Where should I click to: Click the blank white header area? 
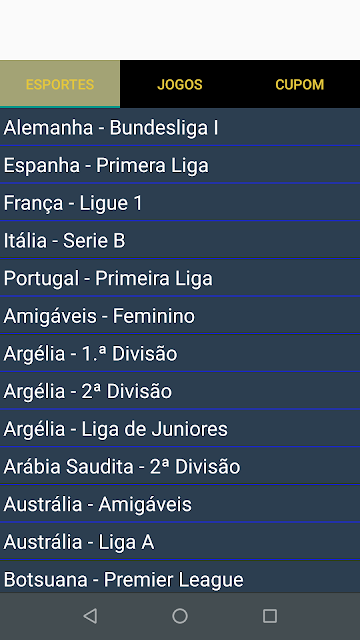click(180, 30)
